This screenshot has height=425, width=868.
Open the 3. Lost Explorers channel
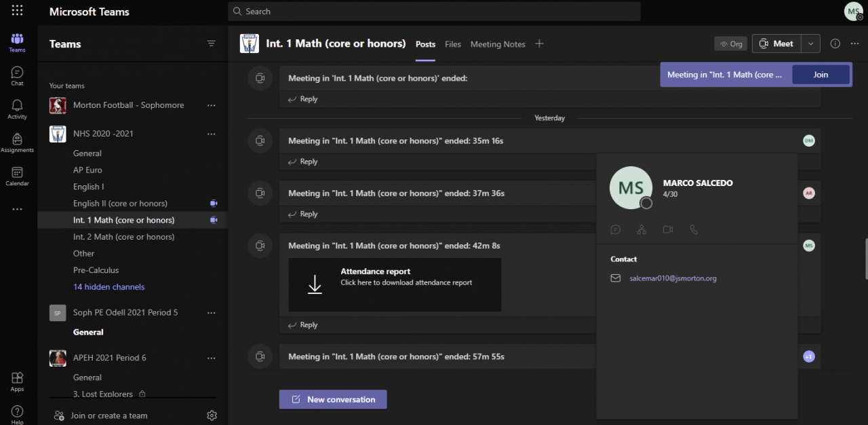[104, 394]
